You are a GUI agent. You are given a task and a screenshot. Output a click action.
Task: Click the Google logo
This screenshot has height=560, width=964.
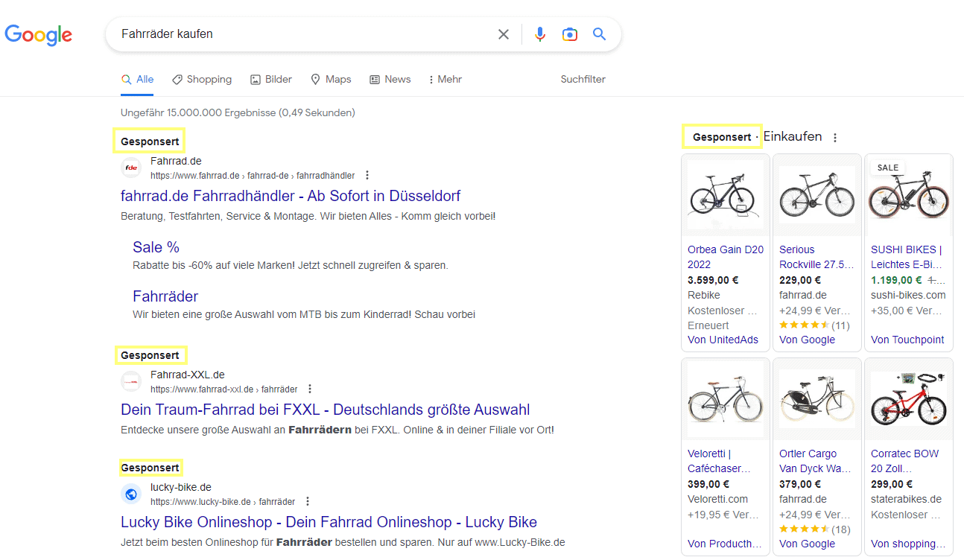point(39,34)
